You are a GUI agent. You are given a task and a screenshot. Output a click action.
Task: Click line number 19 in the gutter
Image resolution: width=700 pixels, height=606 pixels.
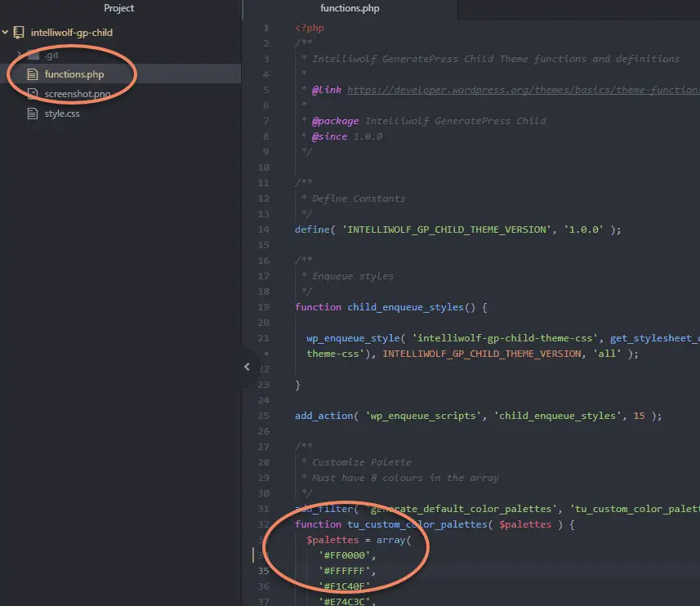pos(263,307)
